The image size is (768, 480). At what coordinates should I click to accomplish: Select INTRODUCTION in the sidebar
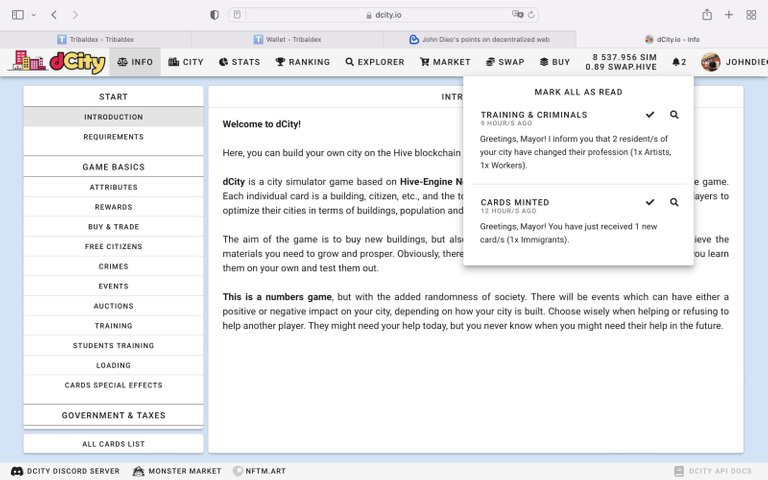pos(114,117)
